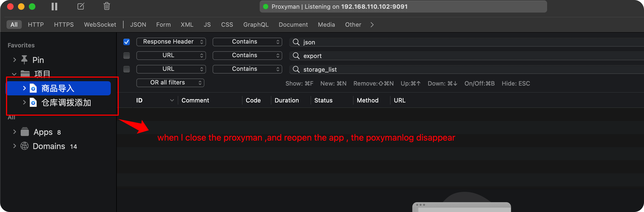Click the export filter text field
The image size is (644, 212).
coord(467,56)
